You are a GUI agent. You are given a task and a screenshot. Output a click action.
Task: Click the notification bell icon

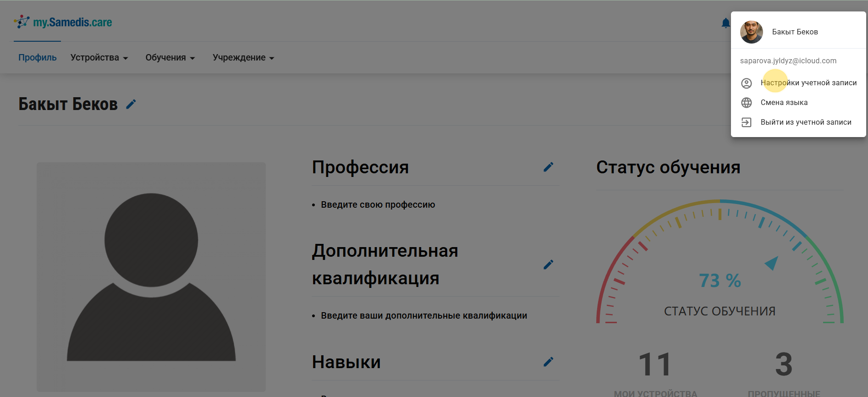pyautogui.click(x=725, y=23)
